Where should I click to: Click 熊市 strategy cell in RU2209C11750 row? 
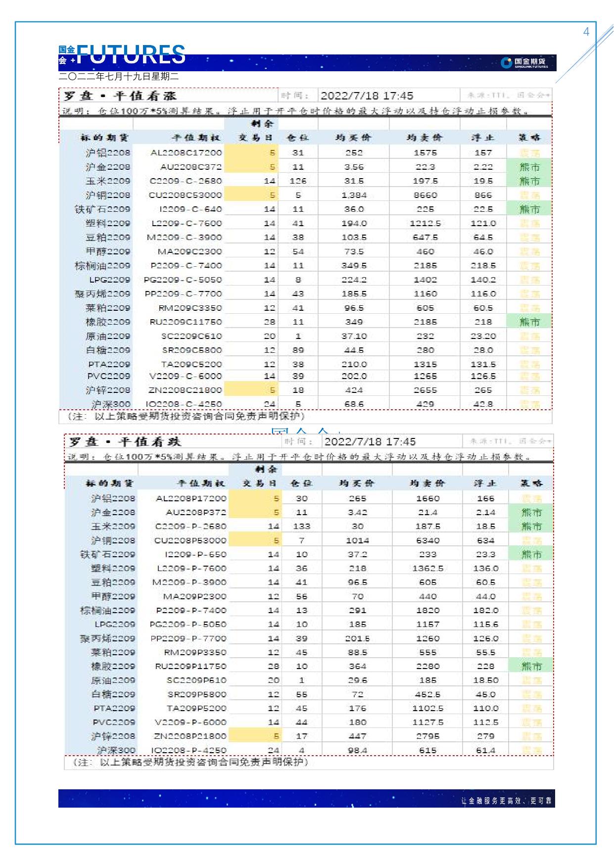click(529, 322)
